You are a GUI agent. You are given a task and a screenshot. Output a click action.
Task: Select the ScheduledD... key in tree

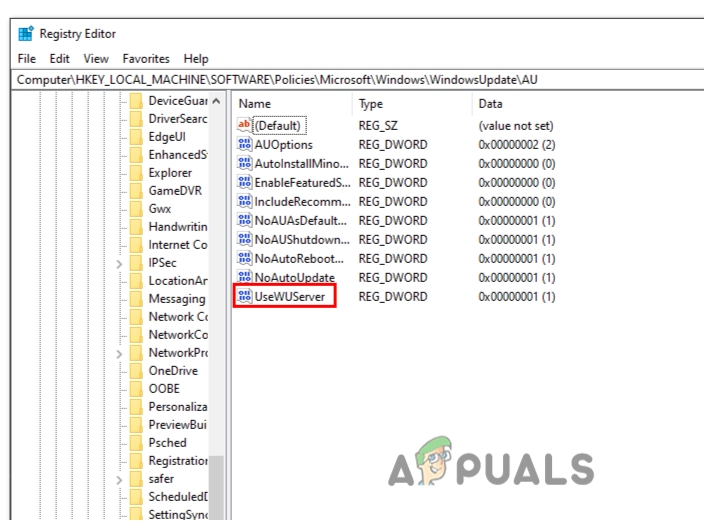tap(178, 496)
